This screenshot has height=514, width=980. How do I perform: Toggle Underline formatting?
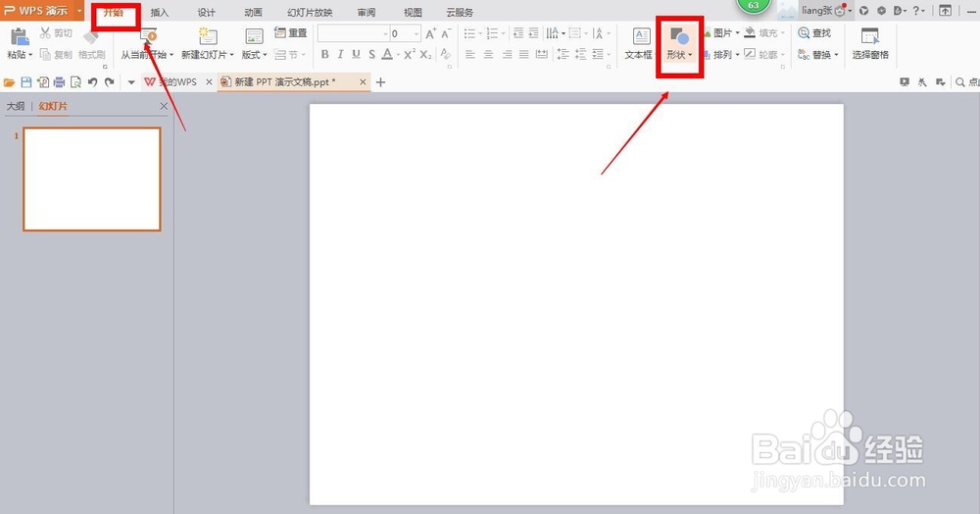click(x=357, y=54)
